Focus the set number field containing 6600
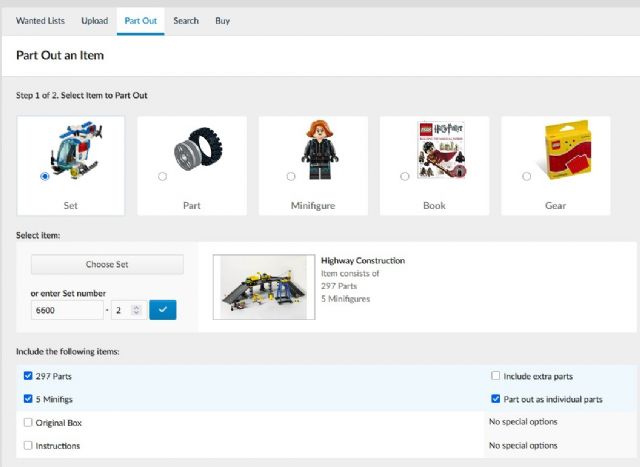Viewport: 640px width, 467px height. 66,310
